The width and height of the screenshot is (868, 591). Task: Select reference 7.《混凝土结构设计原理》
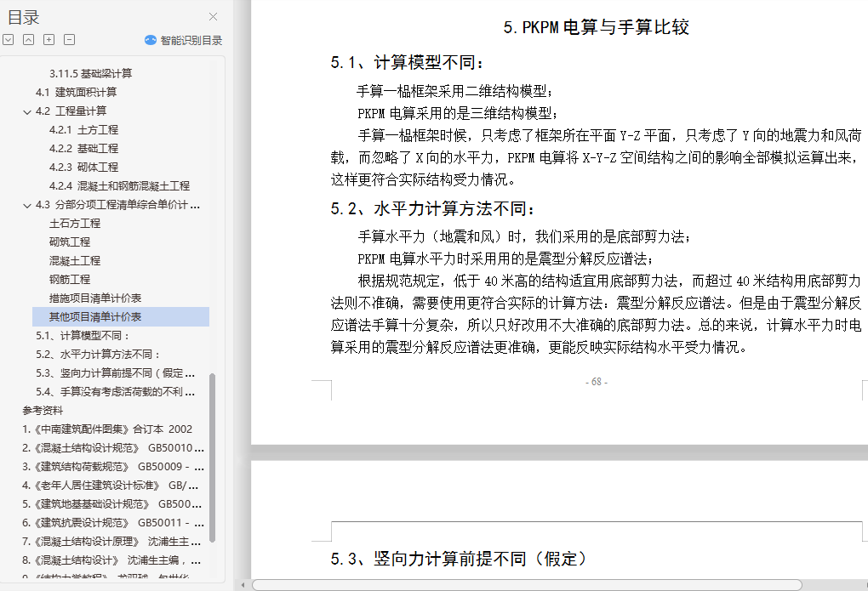click(x=111, y=542)
